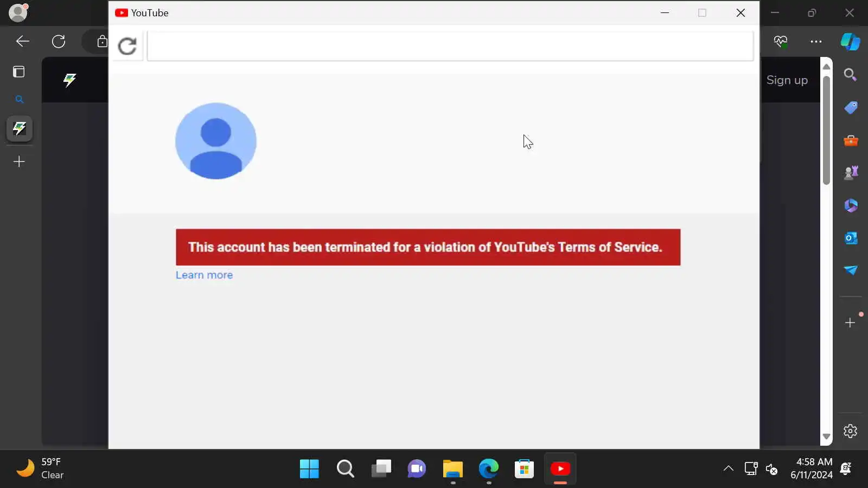
Task: Click the lightning-bolt site logo in Edge
Action: (x=69, y=80)
